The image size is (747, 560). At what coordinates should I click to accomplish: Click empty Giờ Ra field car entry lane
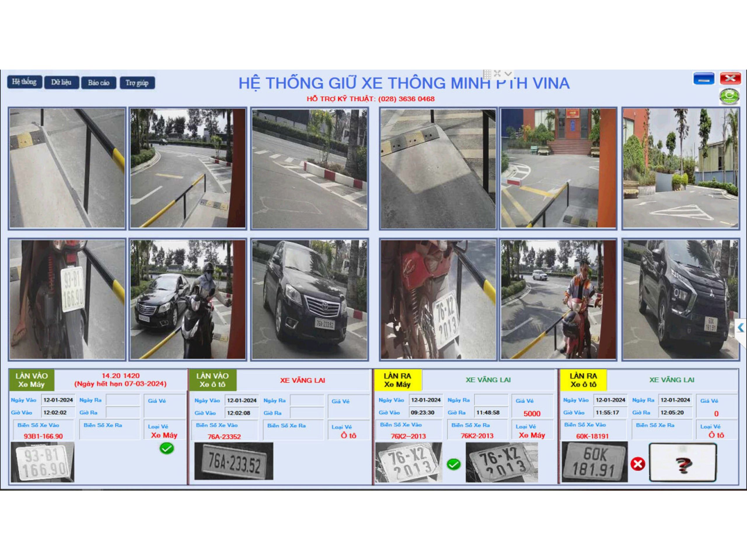coord(307,413)
